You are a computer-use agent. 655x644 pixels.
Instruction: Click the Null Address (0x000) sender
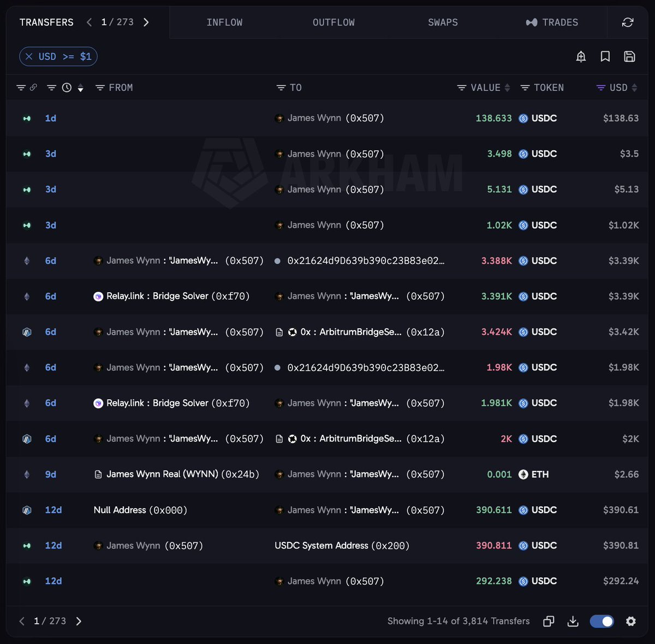[x=140, y=510]
